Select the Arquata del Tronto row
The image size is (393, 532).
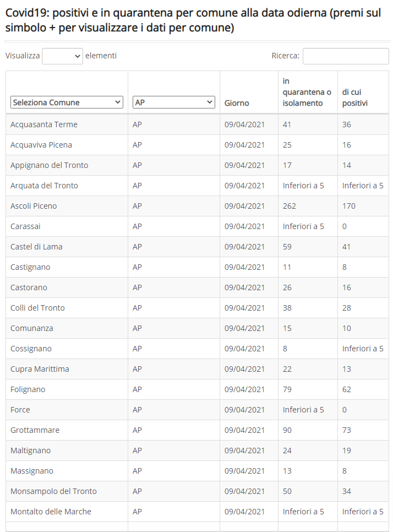198,186
